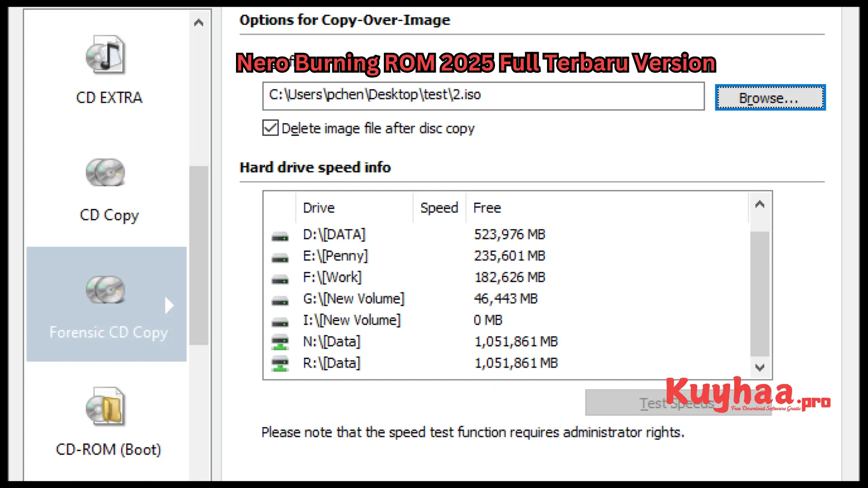Uncheck Delete image file after disc copy
This screenshot has width=868, height=488.
(270, 128)
